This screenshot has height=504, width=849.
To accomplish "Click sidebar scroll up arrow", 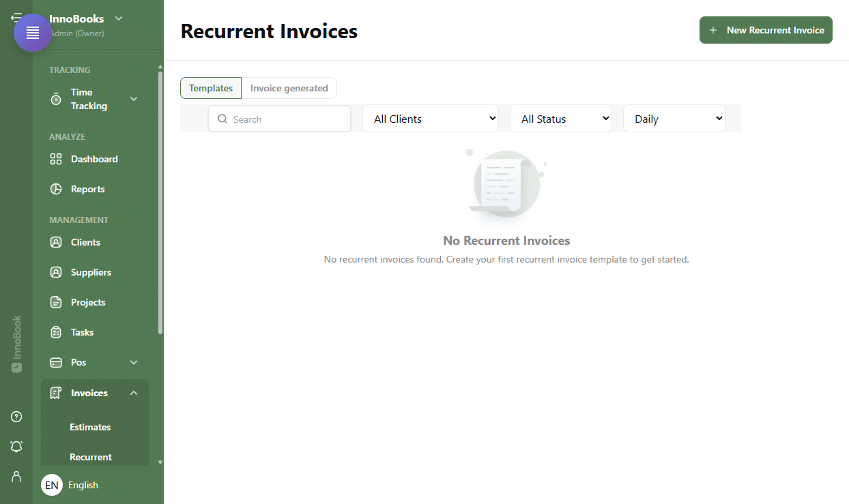I will click(160, 67).
